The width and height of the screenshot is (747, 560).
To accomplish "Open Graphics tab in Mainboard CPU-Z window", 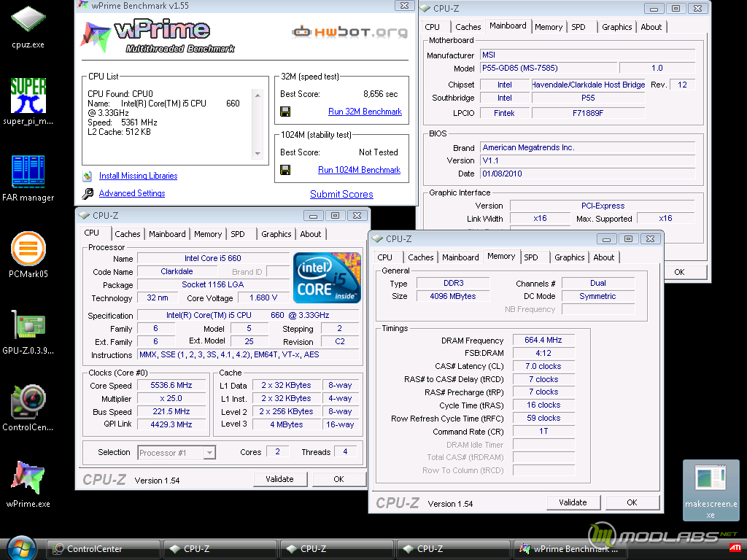I will click(x=617, y=27).
